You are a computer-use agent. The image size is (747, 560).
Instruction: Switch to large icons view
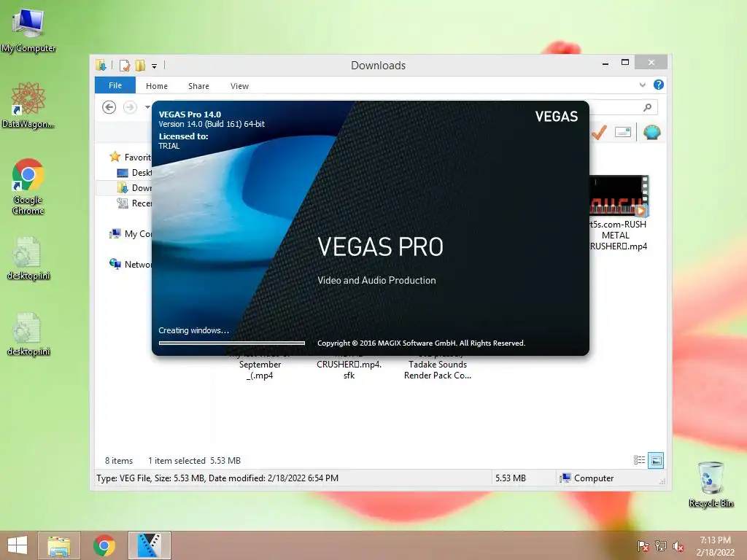coord(656,460)
